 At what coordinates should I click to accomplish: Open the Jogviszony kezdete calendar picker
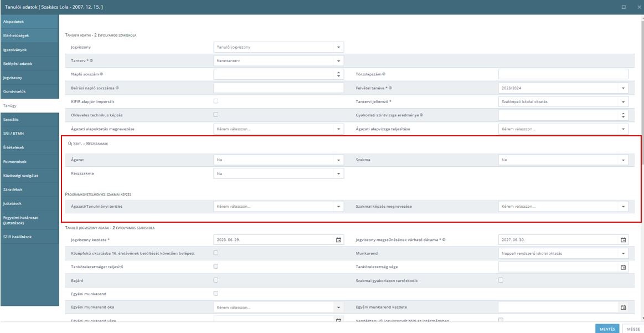click(x=338, y=240)
